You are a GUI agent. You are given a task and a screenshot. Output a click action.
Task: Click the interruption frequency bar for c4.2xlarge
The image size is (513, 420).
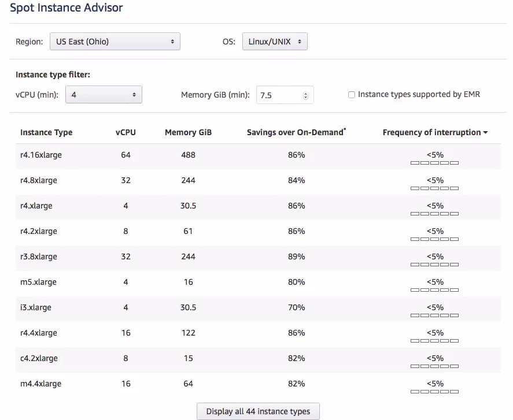(x=434, y=367)
